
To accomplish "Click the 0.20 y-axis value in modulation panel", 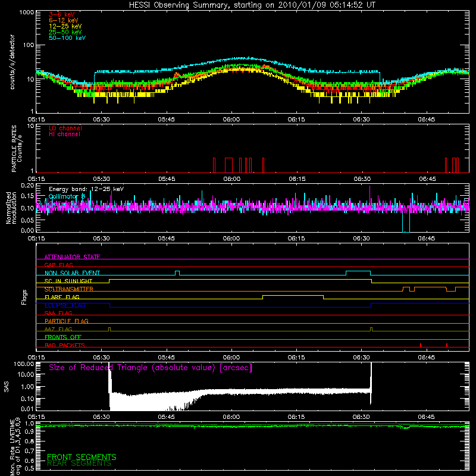I will pos(27,185).
